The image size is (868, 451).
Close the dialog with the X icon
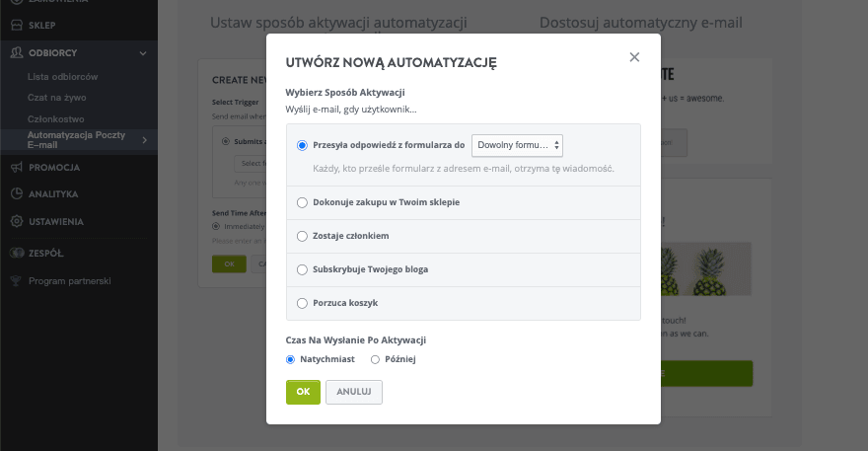[634, 57]
